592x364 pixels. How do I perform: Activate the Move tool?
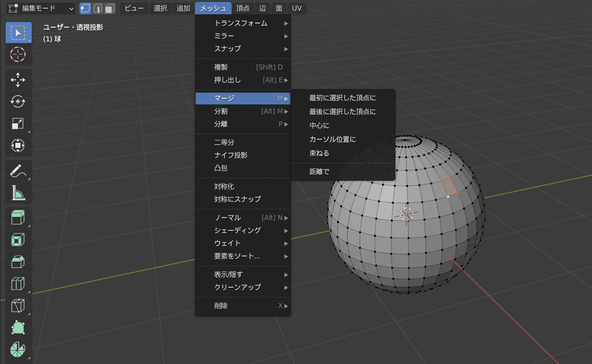click(18, 80)
